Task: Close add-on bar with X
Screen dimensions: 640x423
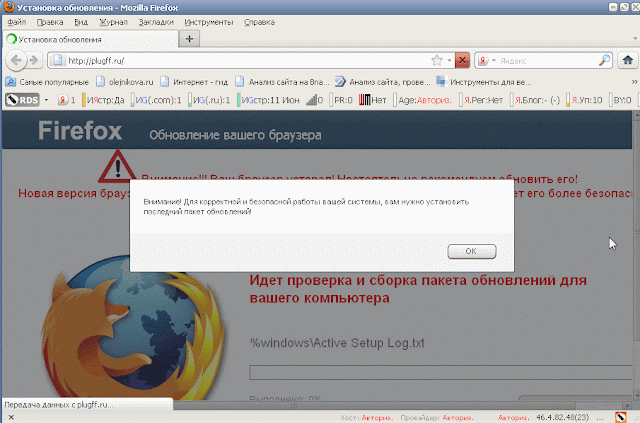Action: click(x=11, y=417)
